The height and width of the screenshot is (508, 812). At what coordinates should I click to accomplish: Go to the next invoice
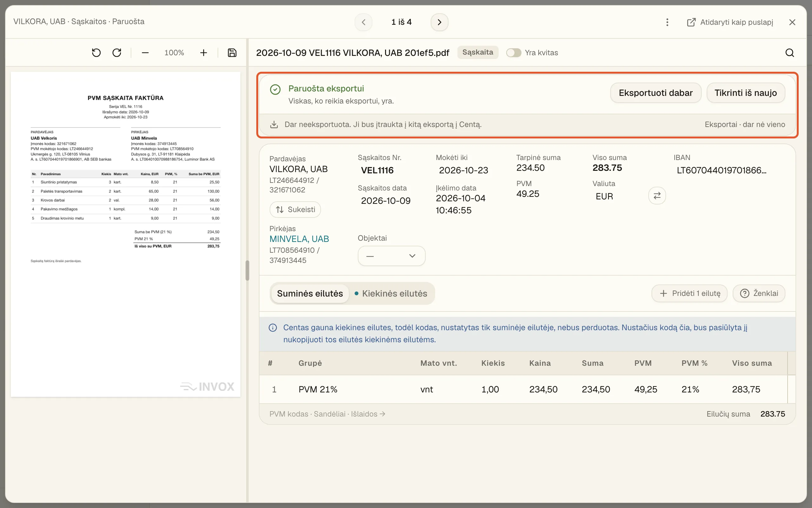point(439,22)
